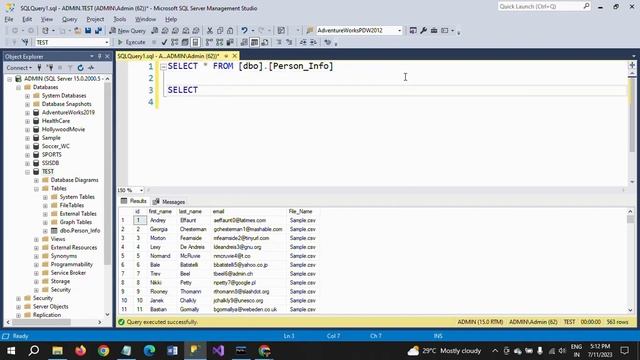Image resolution: width=640 pixels, height=360 pixels.
Task: Select Results to Text output mode
Action: click(244, 42)
